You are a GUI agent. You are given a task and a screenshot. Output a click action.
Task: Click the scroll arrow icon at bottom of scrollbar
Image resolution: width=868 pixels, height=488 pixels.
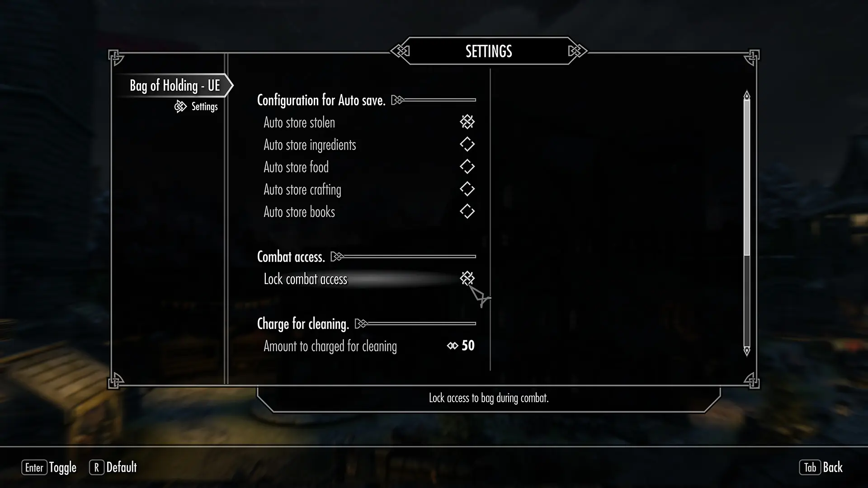click(x=747, y=352)
